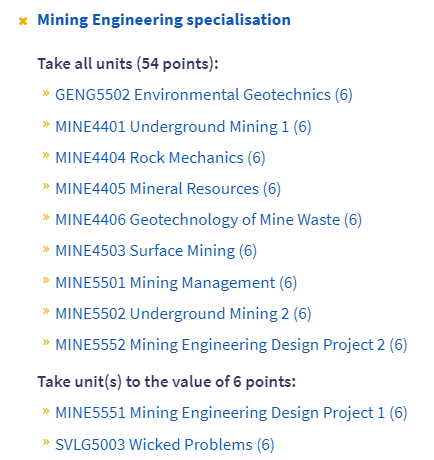434x460 pixels.
Task: Open MINE5551 Mining Engineering Design Project 1
Action: tap(231, 413)
